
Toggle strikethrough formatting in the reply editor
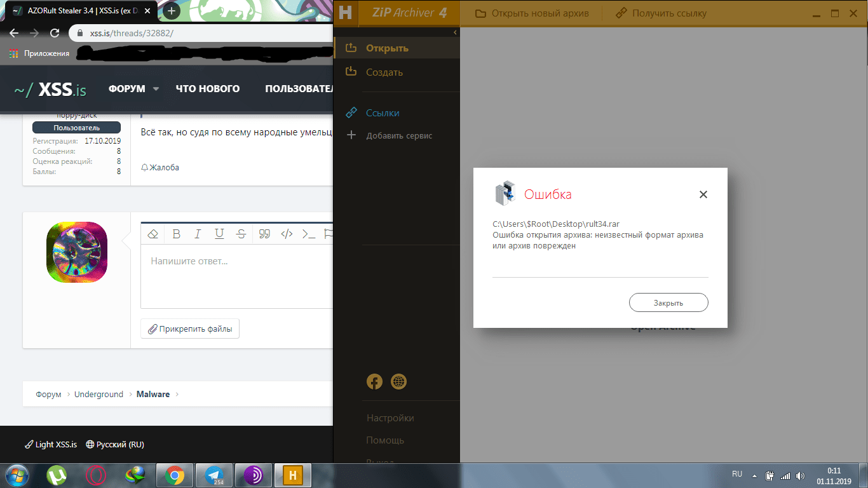[x=241, y=234]
